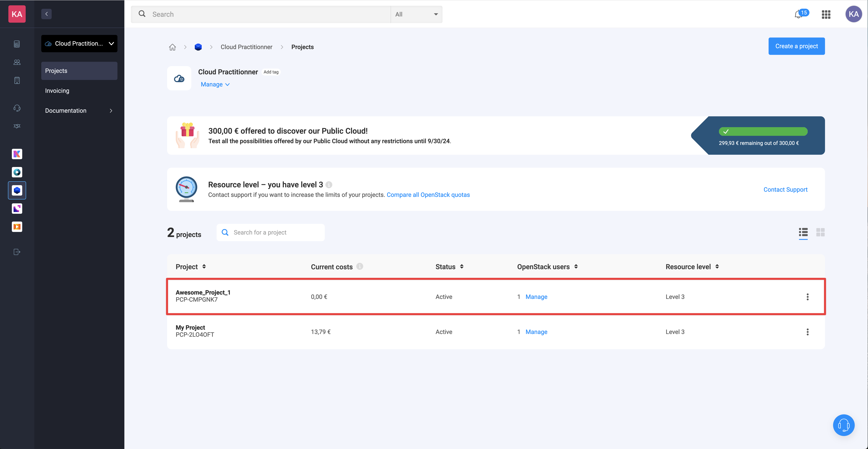868x449 pixels.
Task: Collapse the sidebar with the back arrow
Action: [46, 14]
